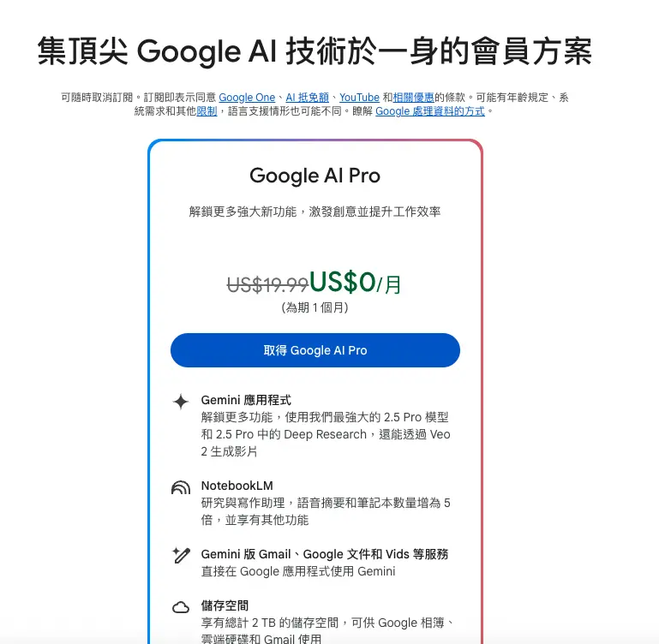Open the Google 處理資料的方式 link
659x644 pixels.
pos(430,111)
